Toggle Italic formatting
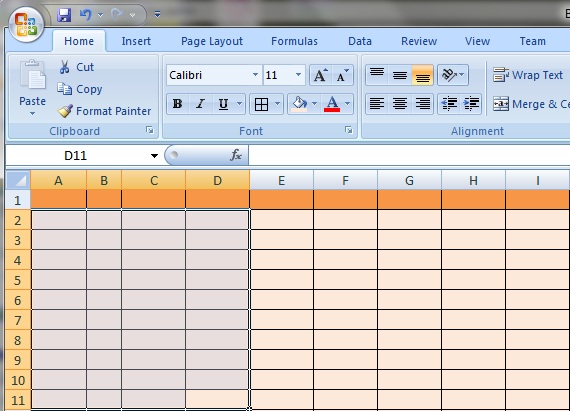The image size is (570, 411). (x=200, y=104)
